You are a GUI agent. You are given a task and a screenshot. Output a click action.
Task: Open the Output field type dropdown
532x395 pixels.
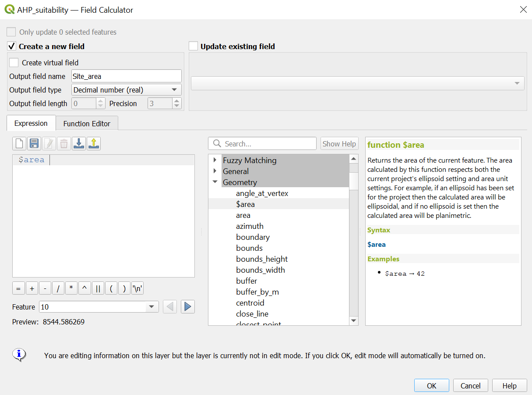click(x=126, y=90)
